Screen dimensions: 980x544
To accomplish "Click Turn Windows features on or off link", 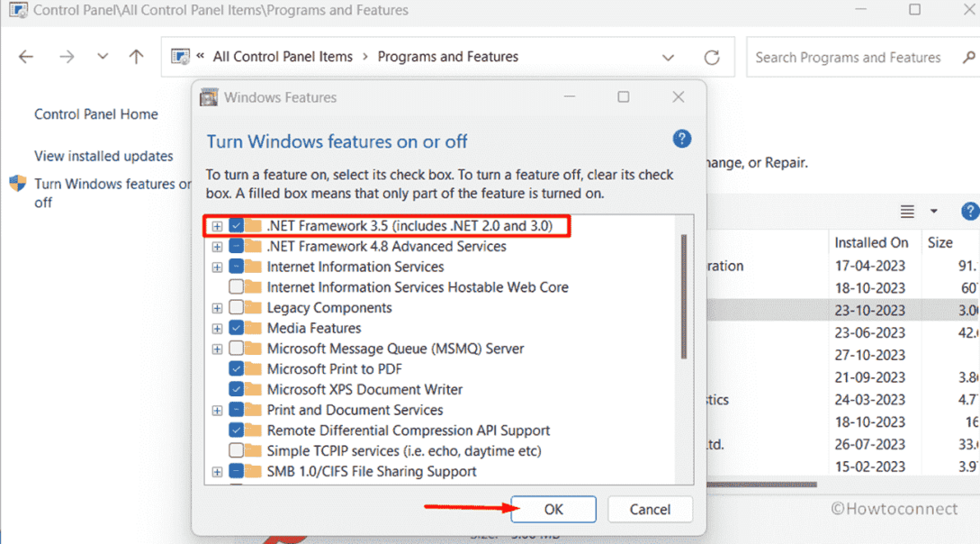I will [112, 194].
